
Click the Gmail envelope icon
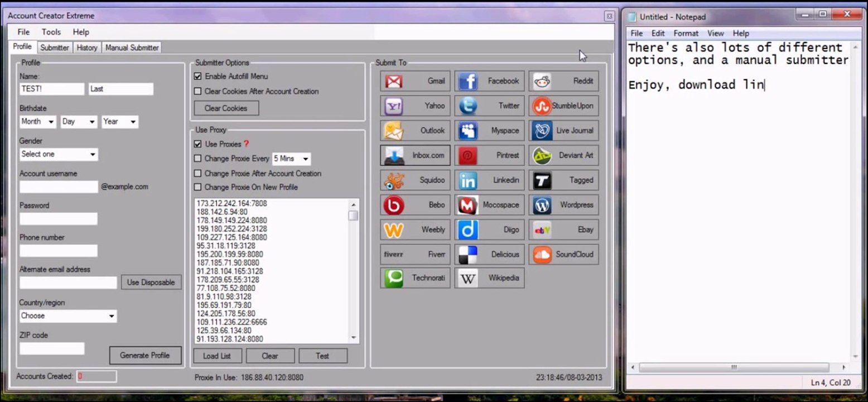click(393, 81)
